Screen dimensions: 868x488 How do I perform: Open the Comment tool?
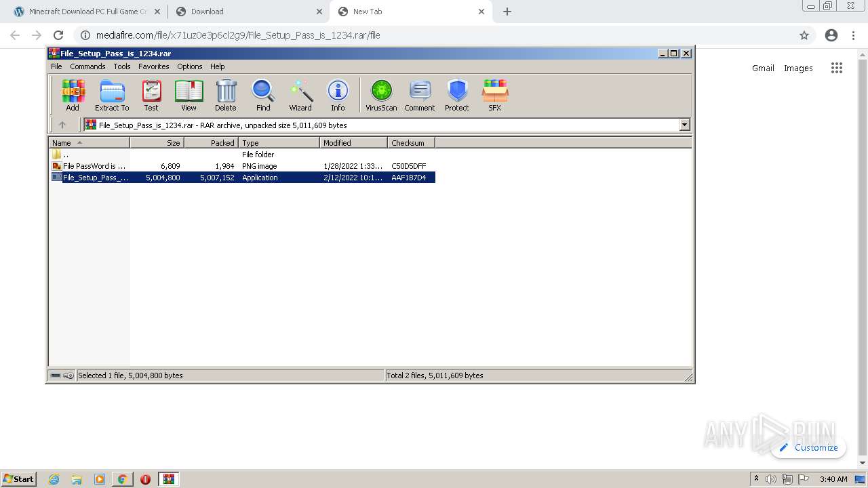tap(420, 95)
